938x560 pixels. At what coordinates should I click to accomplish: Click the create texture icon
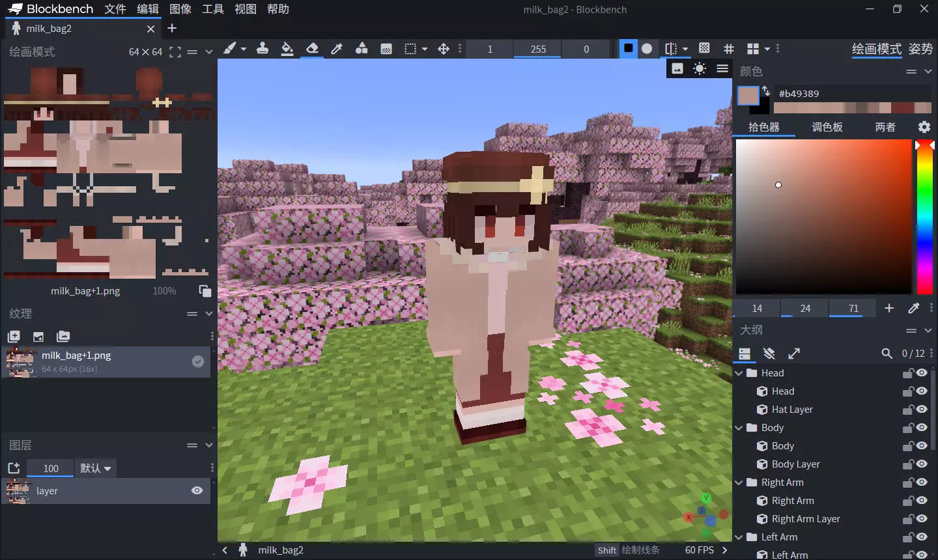coord(14,337)
